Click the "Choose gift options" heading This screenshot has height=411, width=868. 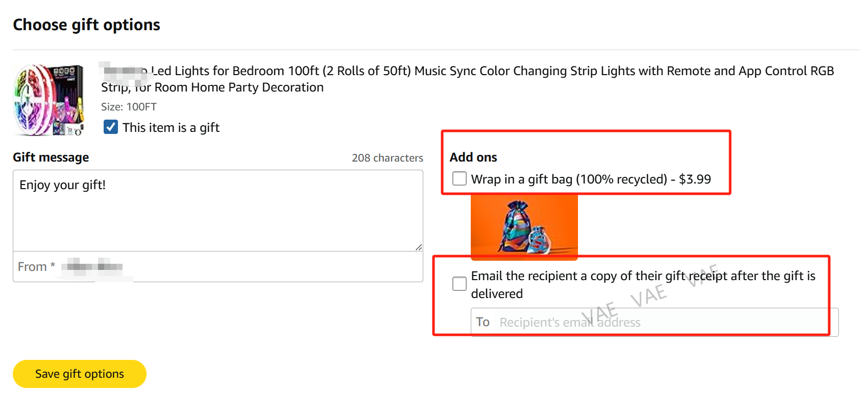pyautogui.click(x=87, y=25)
